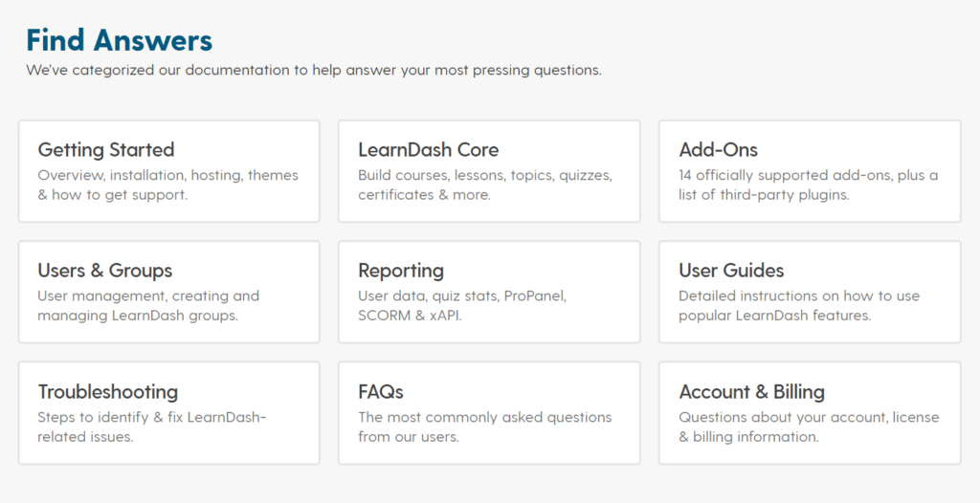
Task: Select the Users & Groups title
Action: [x=105, y=271]
